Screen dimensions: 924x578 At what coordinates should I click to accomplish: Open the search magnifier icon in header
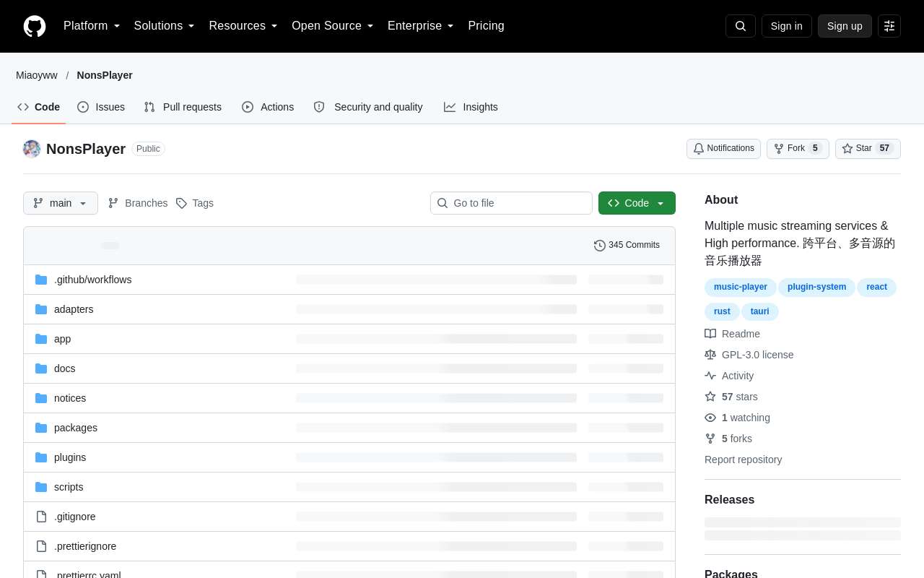coord(741,26)
